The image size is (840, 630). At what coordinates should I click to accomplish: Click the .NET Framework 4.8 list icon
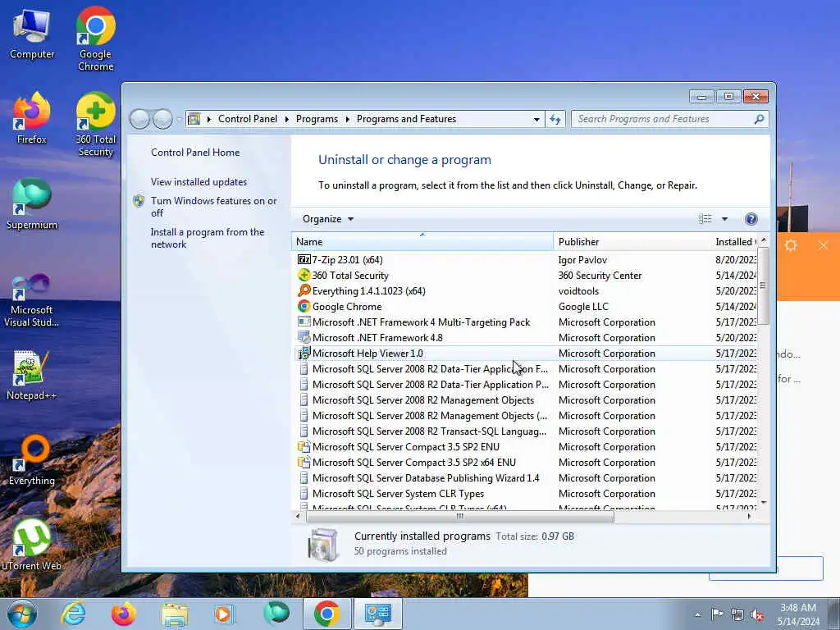point(304,337)
